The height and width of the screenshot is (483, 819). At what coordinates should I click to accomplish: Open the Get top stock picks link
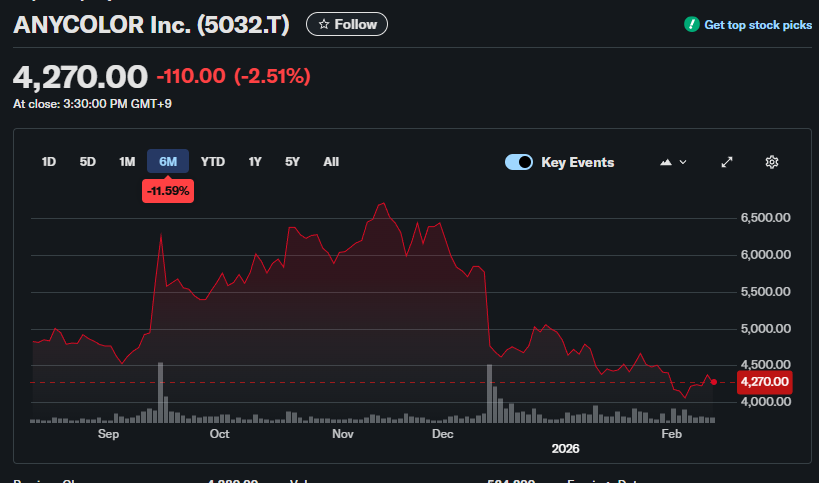coord(758,25)
